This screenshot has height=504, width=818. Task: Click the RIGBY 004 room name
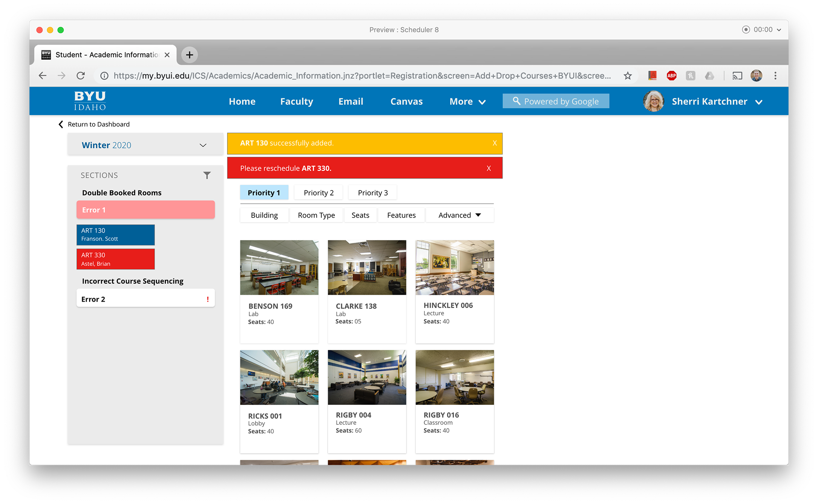[353, 415]
